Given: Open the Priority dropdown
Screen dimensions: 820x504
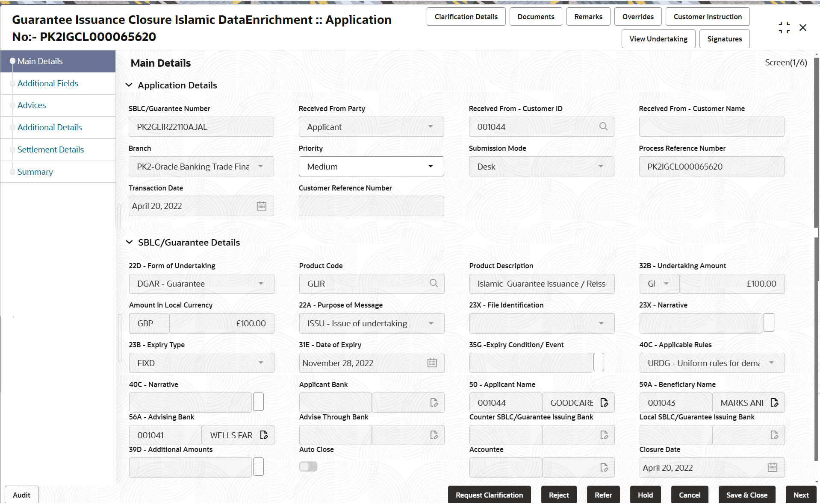Looking at the screenshot, I should pos(371,167).
